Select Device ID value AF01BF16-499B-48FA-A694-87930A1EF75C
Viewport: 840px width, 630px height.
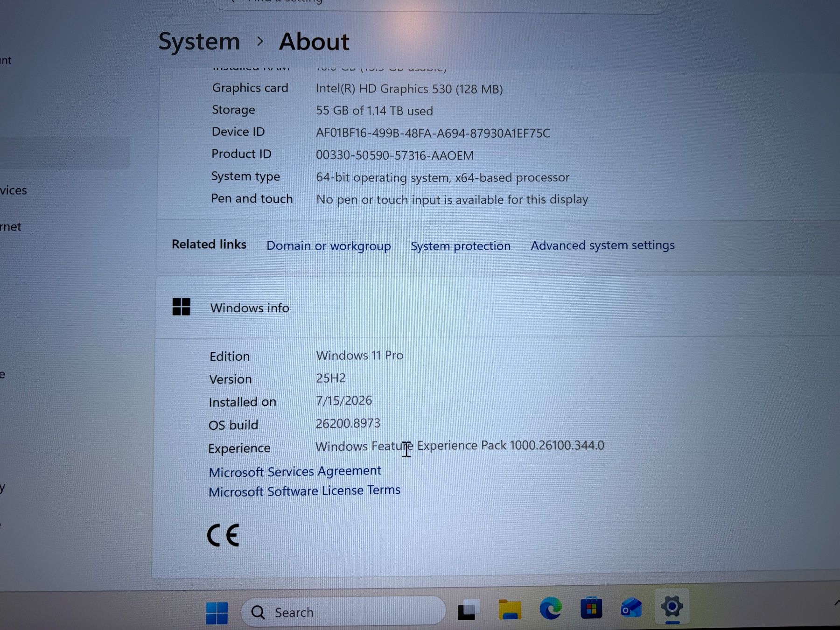click(433, 133)
